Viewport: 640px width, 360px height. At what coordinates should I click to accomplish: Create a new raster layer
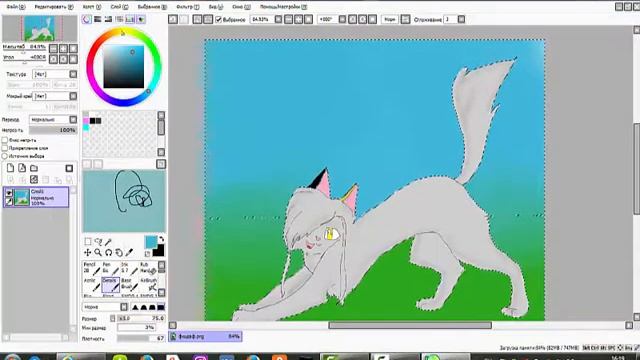tap(11, 168)
